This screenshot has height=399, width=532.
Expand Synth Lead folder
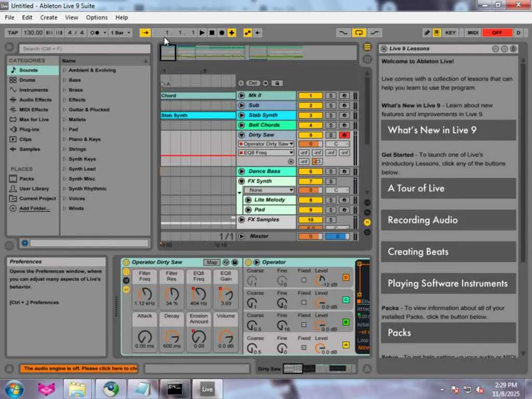point(64,169)
